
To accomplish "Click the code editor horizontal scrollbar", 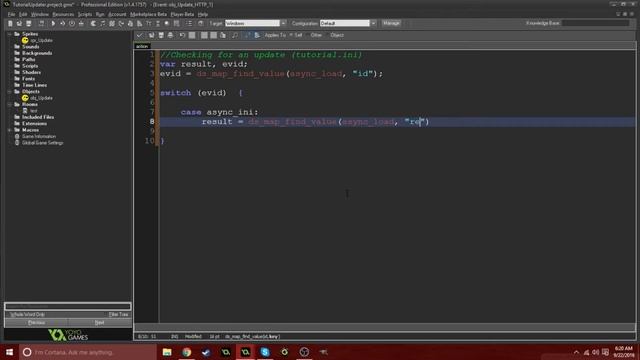I will click(385, 327).
